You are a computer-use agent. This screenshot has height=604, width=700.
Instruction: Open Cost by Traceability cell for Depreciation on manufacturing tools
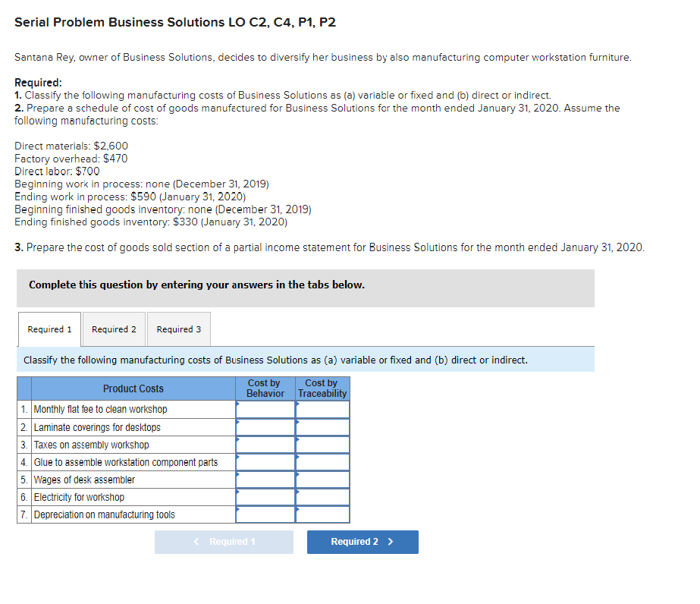[x=322, y=514]
